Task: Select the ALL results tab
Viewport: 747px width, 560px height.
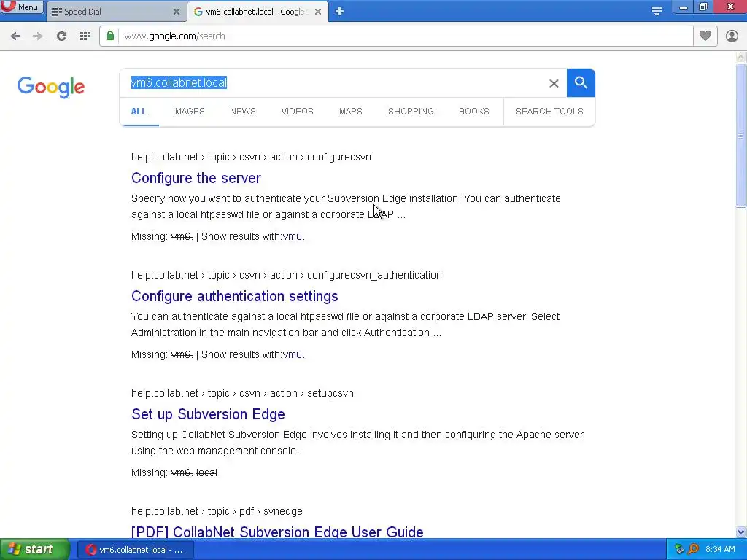Action: point(139,112)
